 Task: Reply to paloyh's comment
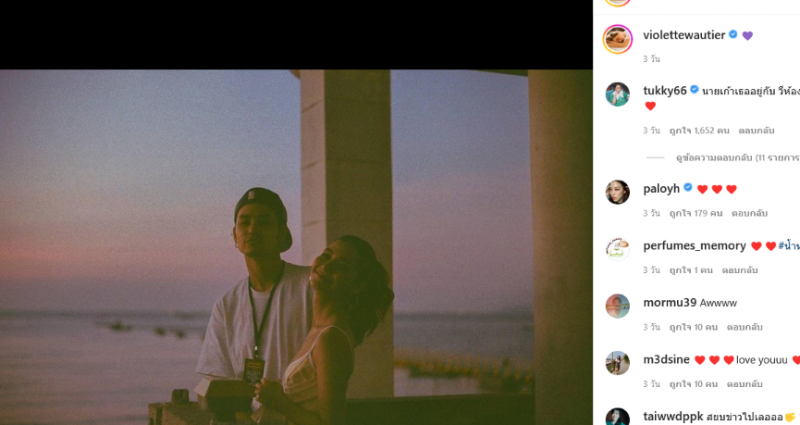(x=749, y=213)
